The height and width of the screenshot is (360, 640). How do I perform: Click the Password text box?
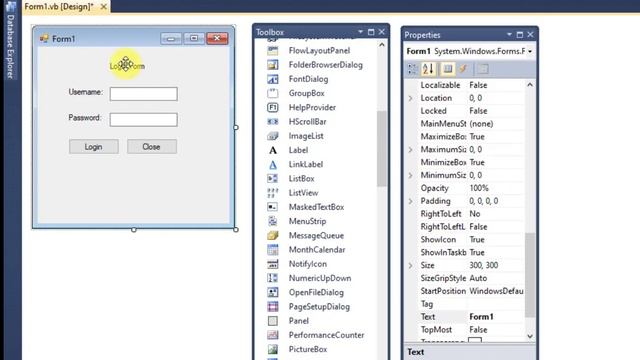(144, 120)
